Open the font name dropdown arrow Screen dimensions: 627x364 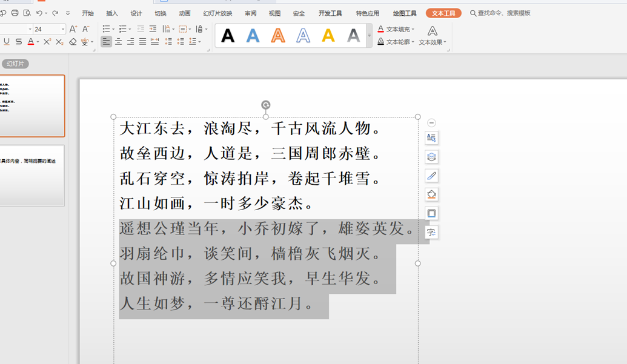pos(30,29)
